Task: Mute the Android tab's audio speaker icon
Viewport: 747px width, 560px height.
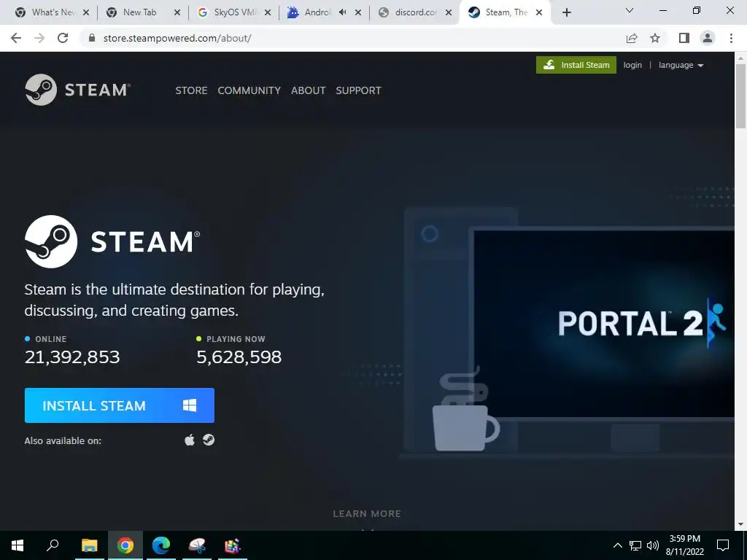Action: (343, 12)
